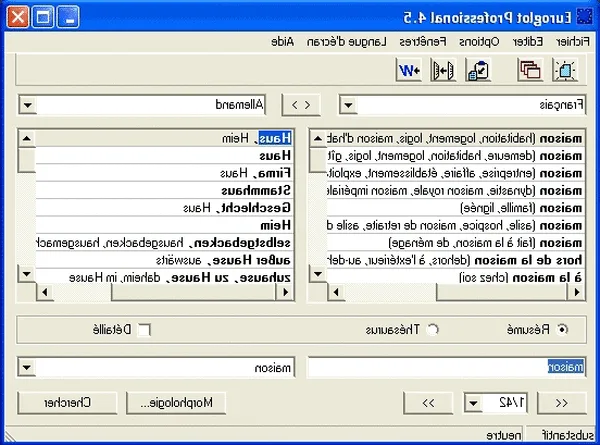This screenshot has height=445, width=600.
Task: Select German row 'zuhause, zu Hause, daheim'
Action: click(165, 277)
